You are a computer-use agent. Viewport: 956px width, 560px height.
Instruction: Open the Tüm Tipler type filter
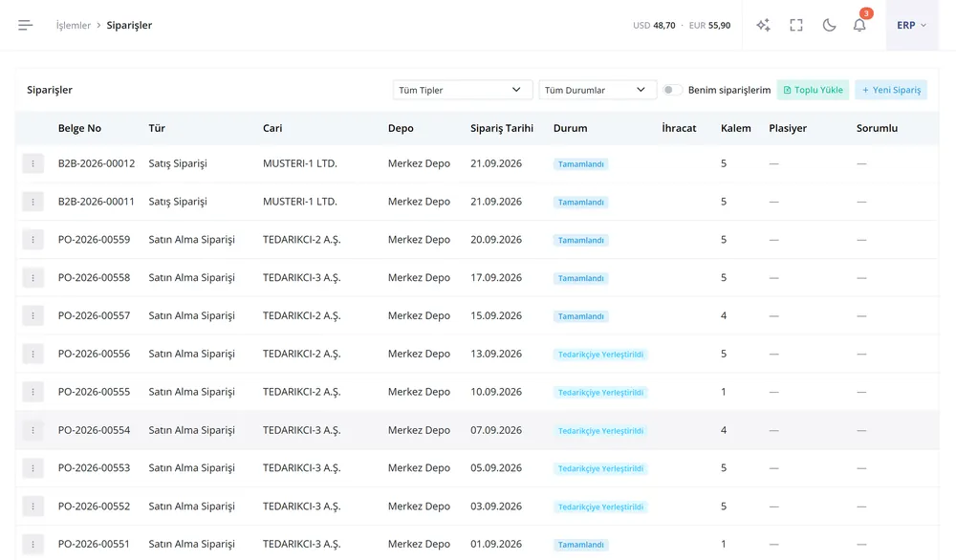point(463,90)
